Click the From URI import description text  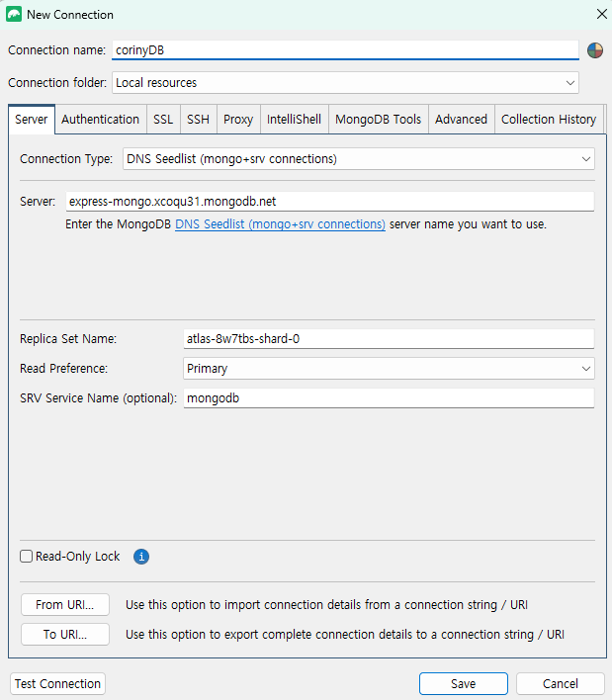tap(326, 605)
